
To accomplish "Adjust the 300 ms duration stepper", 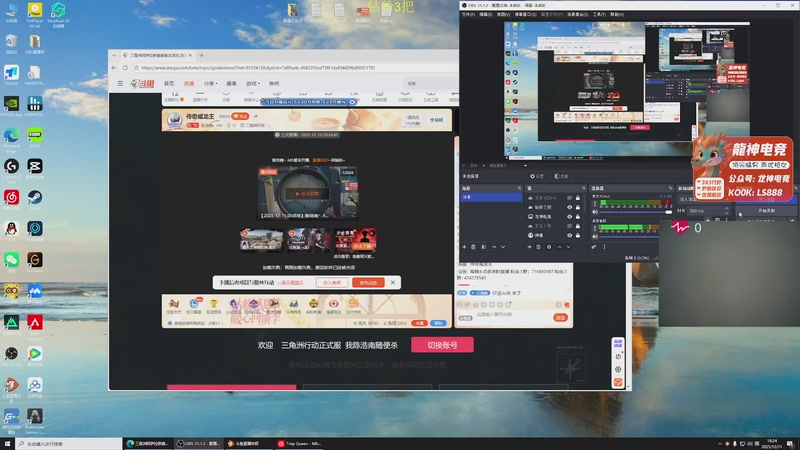I will (x=727, y=210).
